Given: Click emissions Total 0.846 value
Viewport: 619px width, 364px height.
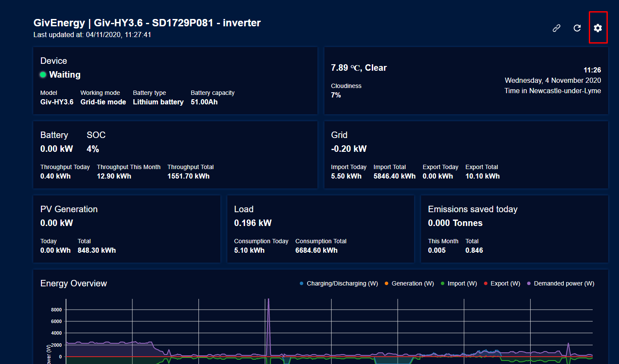Looking at the screenshot, I should tap(474, 251).
